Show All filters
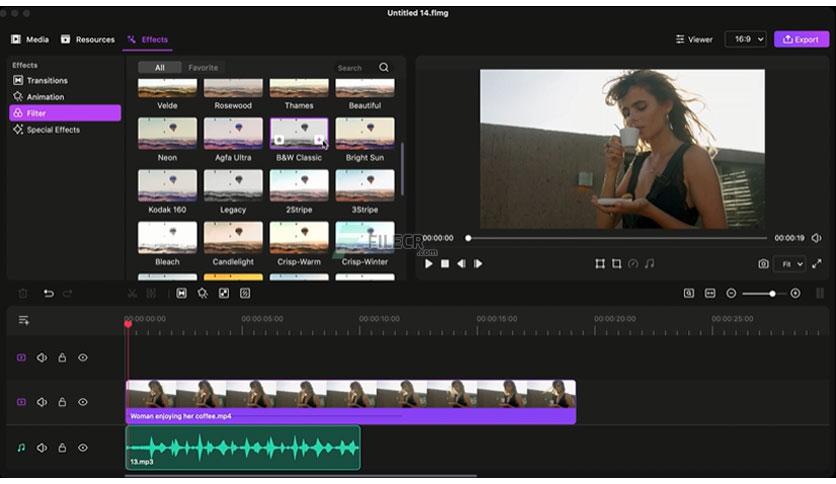The height and width of the screenshot is (484, 836). [159, 68]
